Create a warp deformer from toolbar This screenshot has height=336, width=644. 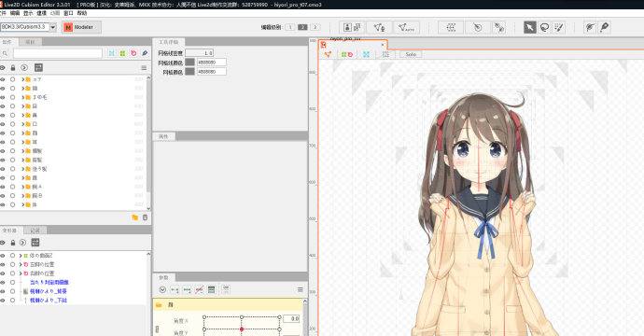point(451,27)
